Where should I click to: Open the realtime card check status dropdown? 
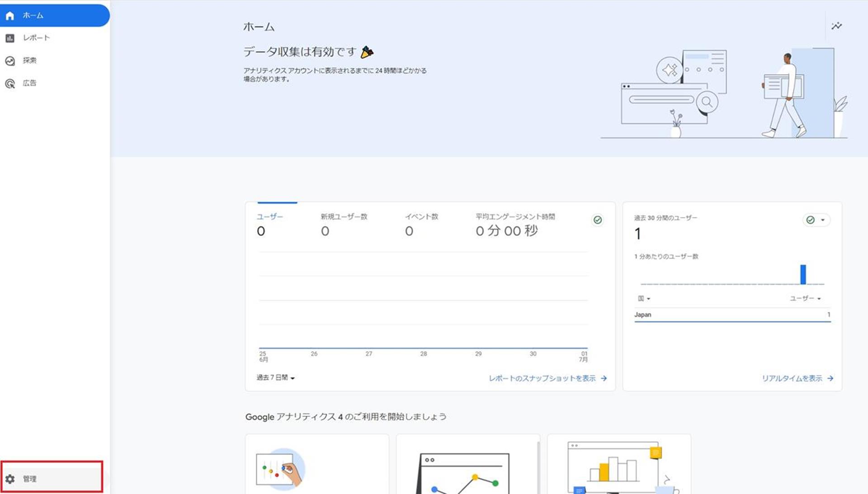click(x=816, y=220)
